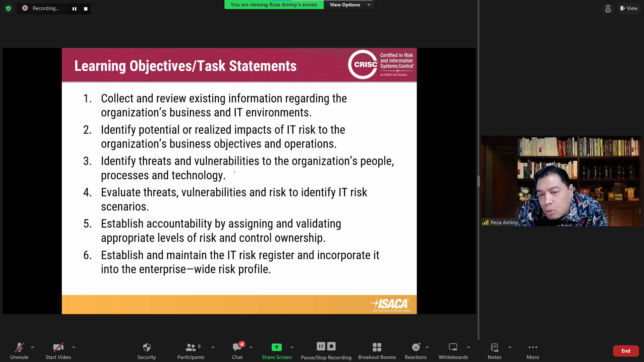Image resolution: width=644 pixels, height=362 pixels.
Task: End the meeting
Action: (626, 351)
